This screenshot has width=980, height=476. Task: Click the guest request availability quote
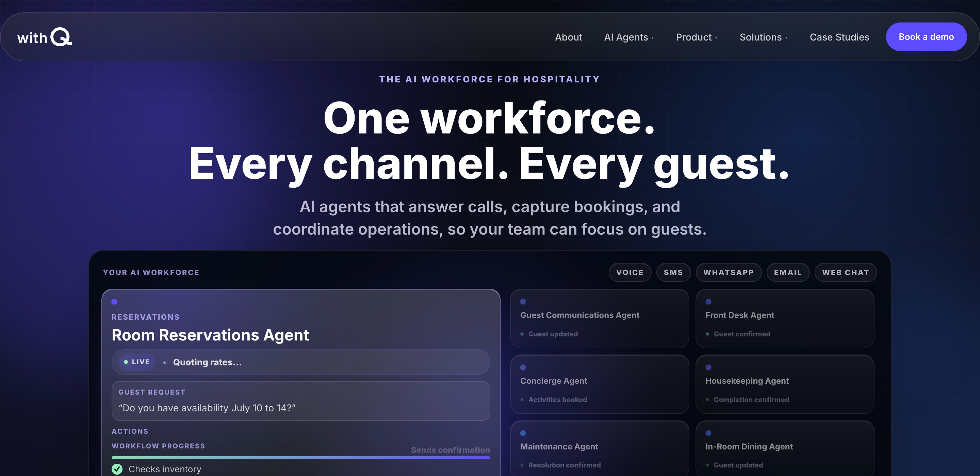(x=207, y=408)
